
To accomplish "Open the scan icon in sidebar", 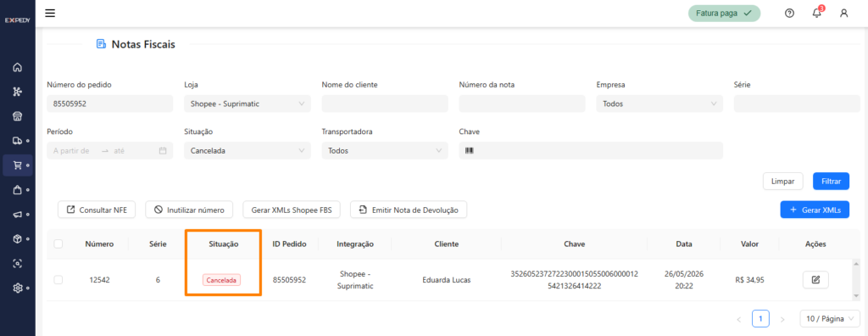I will pos(17,263).
